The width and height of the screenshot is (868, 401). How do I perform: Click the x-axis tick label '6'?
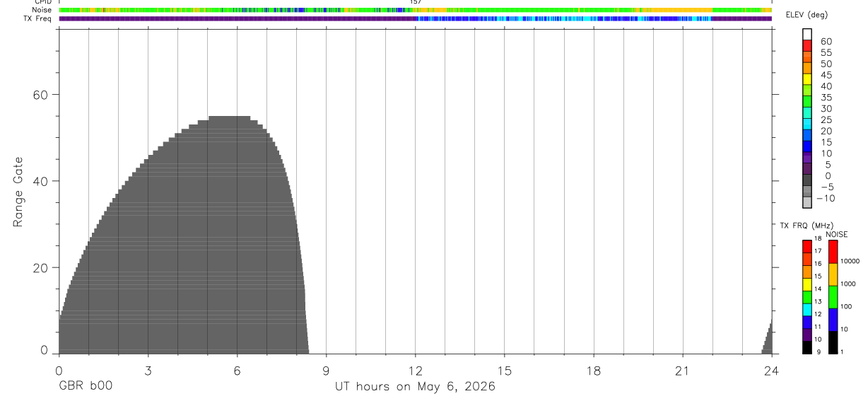coord(237,371)
